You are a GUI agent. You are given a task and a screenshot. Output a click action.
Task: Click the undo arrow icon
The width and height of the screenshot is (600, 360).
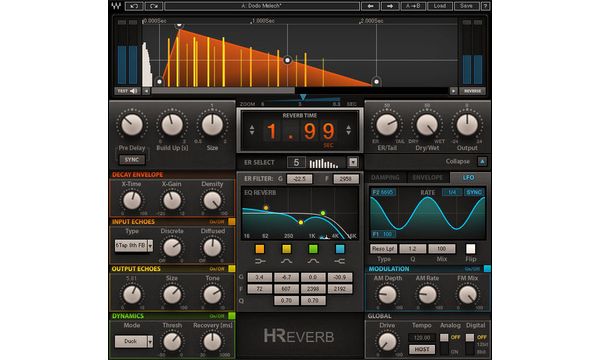(134, 6)
